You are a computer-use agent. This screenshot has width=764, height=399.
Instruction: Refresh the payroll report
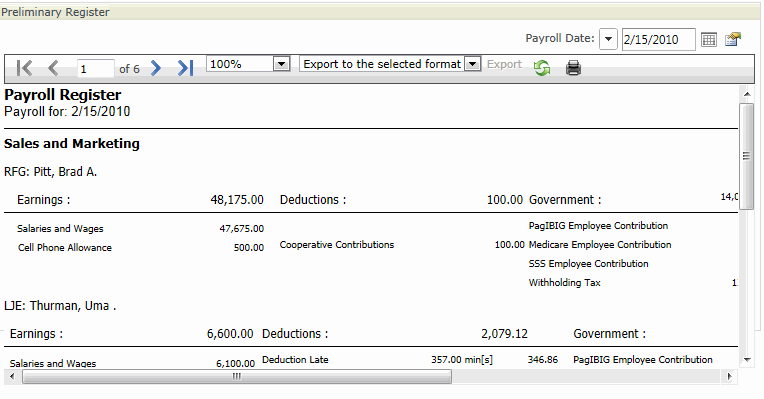(542, 68)
